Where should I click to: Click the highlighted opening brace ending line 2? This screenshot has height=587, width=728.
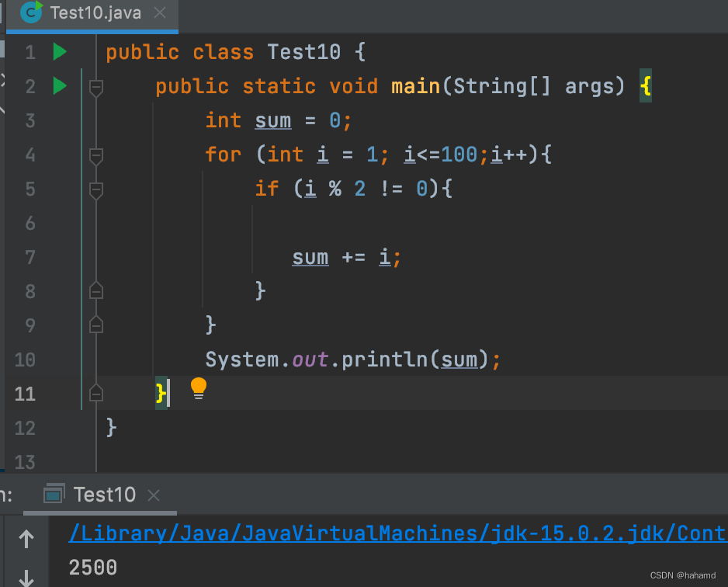pyautogui.click(x=646, y=86)
